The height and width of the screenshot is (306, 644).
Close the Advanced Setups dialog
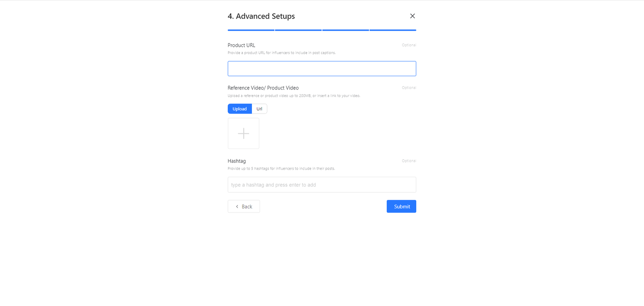(412, 16)
